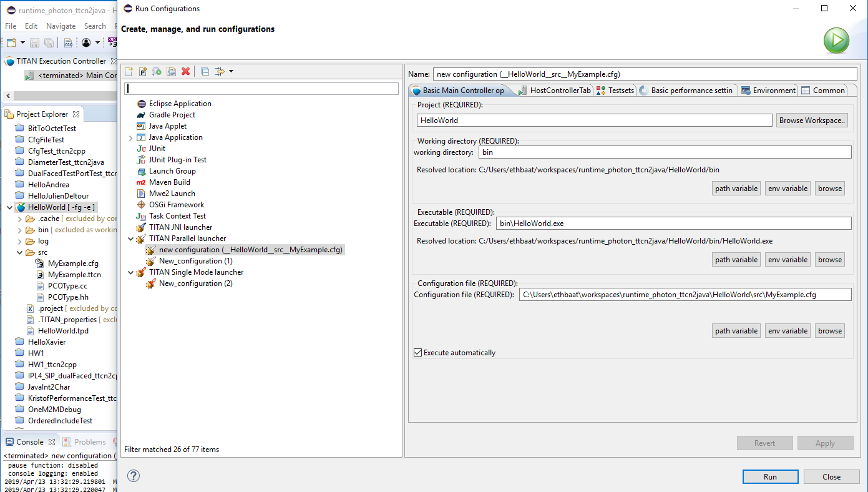Open the Testsets tab

click(615, 91)
